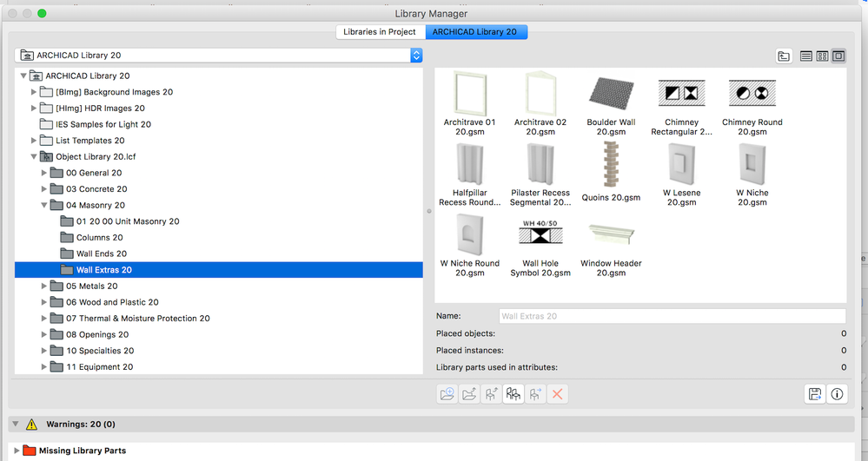Click the upload folder icon button
868x461 pixels.
(469, 394)
